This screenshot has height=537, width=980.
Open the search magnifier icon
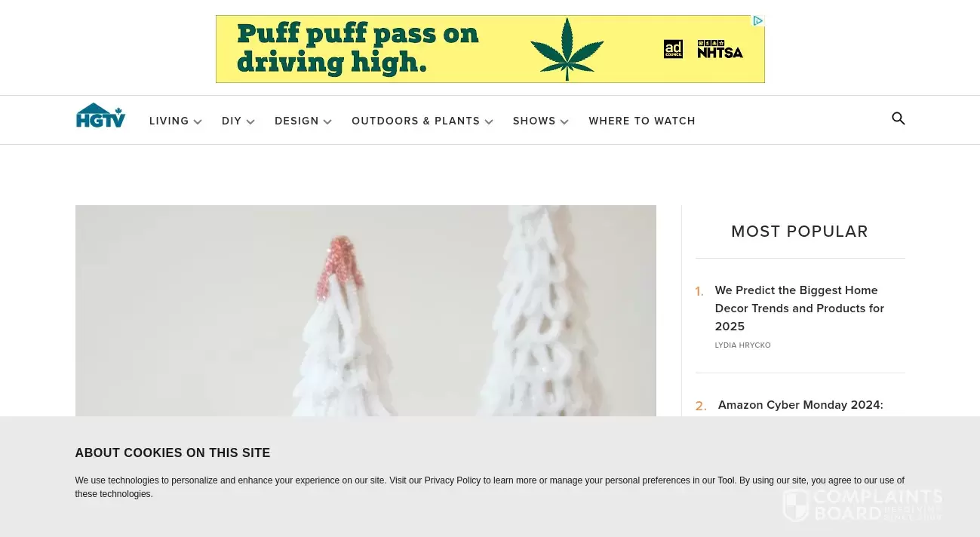[898, 118]
